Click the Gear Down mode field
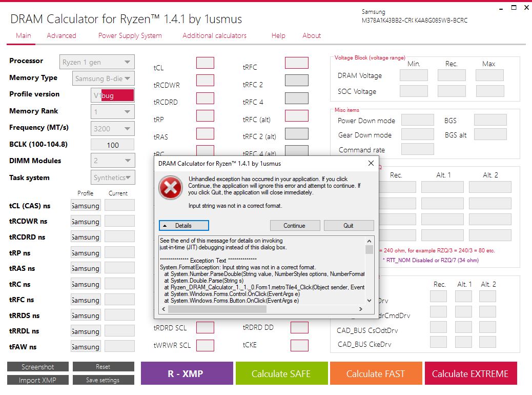The image size is (532, 395). point(417,134)
